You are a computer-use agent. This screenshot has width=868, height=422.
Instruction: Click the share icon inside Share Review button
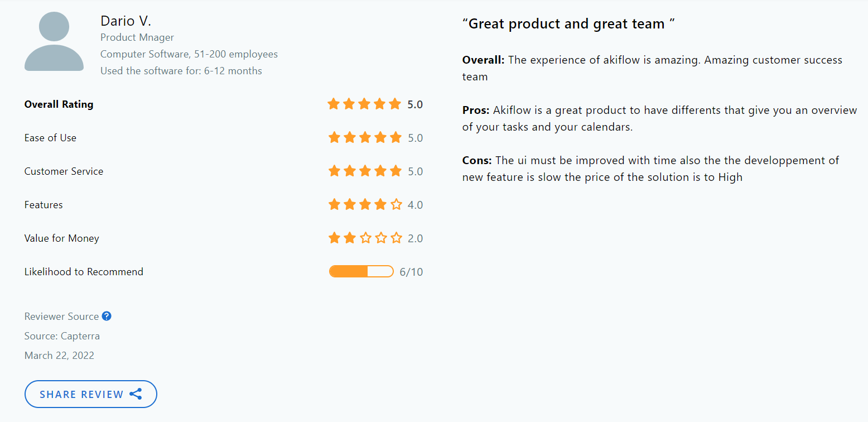tap(136, 394)
